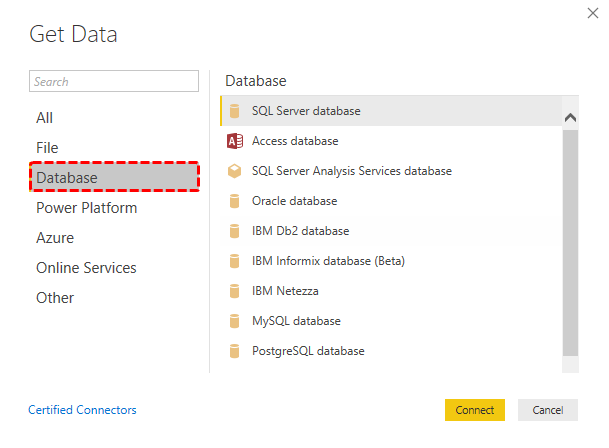Click the scroll up arrow of connector list
This screenshot has width=609, height=448.
[x=570, y=117]
